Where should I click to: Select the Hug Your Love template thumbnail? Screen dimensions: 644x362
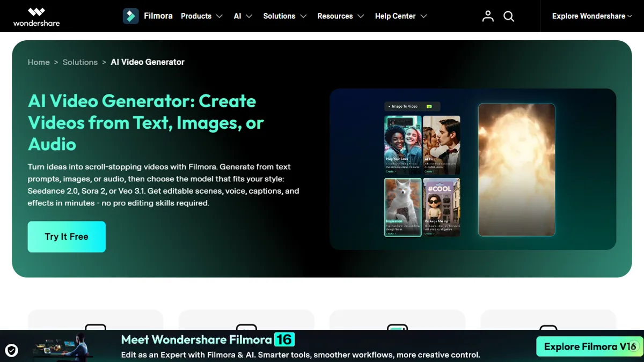point(403,145)
